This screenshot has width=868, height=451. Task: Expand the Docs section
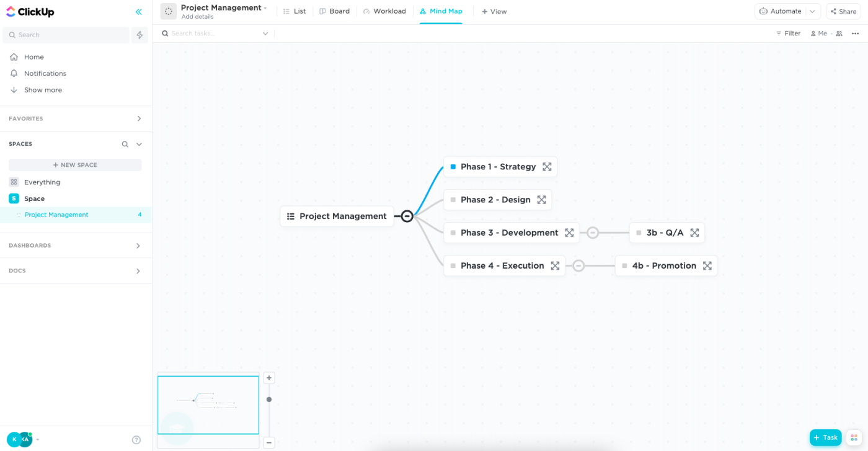(x=138, y=271)
